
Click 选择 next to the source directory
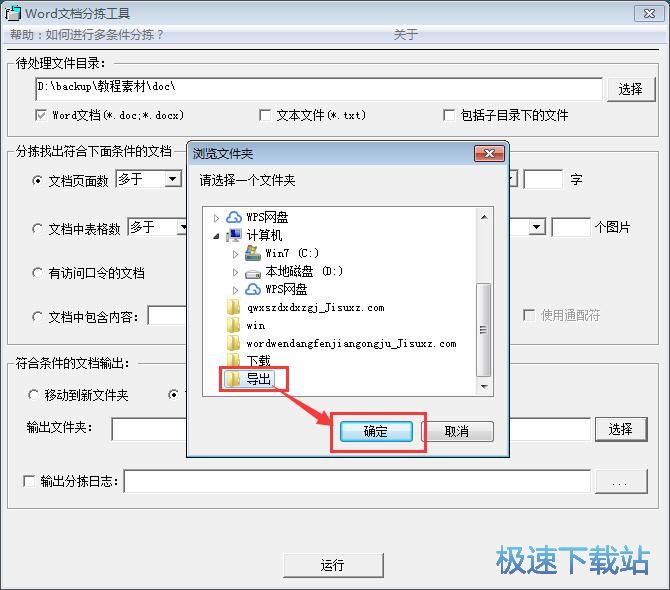coord(631,89)
